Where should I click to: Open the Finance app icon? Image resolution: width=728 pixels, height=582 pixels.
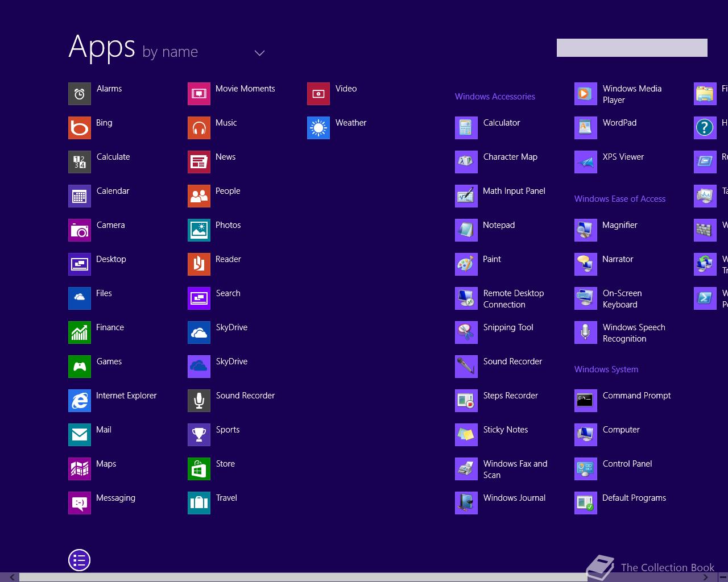[80, 332]
